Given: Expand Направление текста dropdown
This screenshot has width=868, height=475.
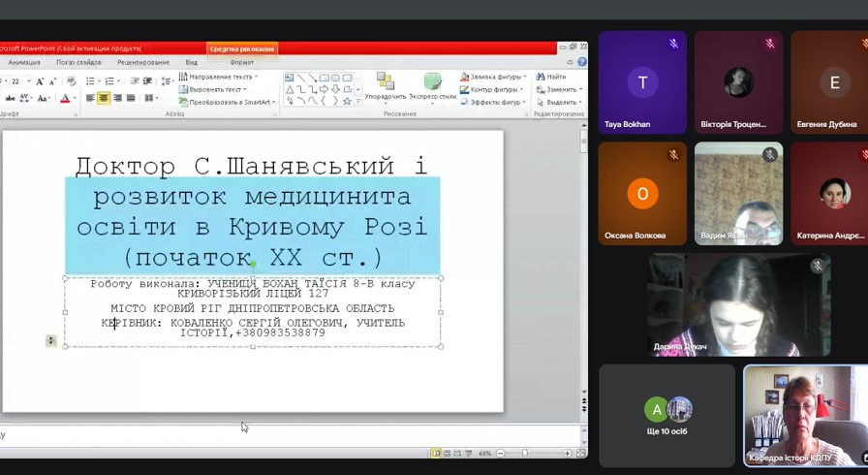Looking at the screenshot, I should coord(256,77).
